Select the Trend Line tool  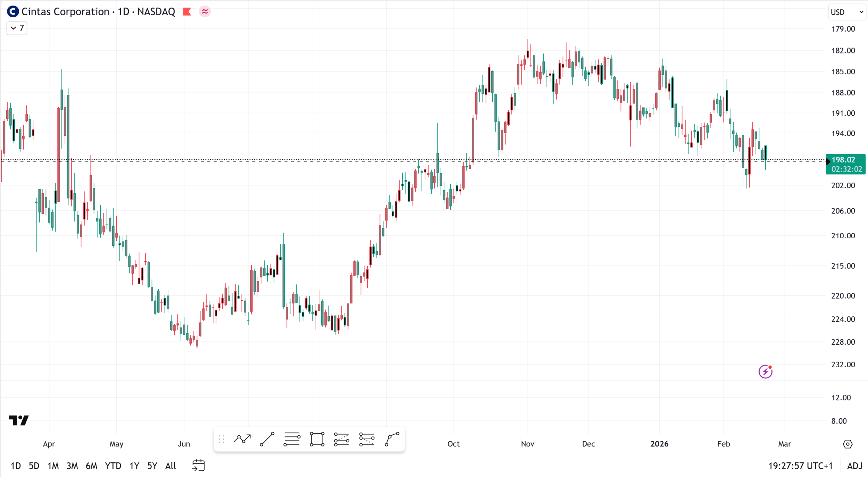click(267, 439)
